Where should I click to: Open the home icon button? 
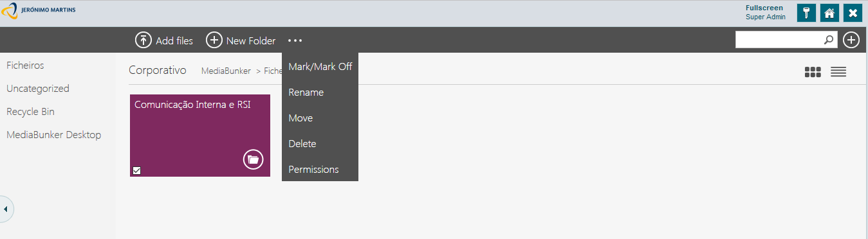click(829, 13)
